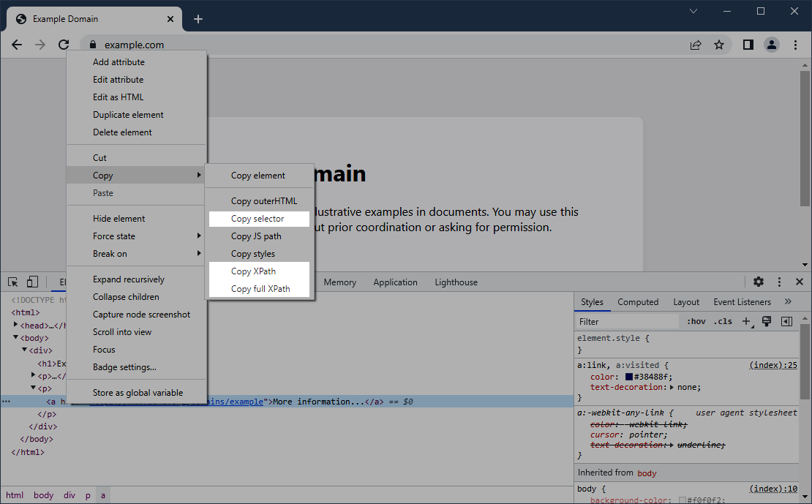Switch to the Computed tab

(638, 301)
